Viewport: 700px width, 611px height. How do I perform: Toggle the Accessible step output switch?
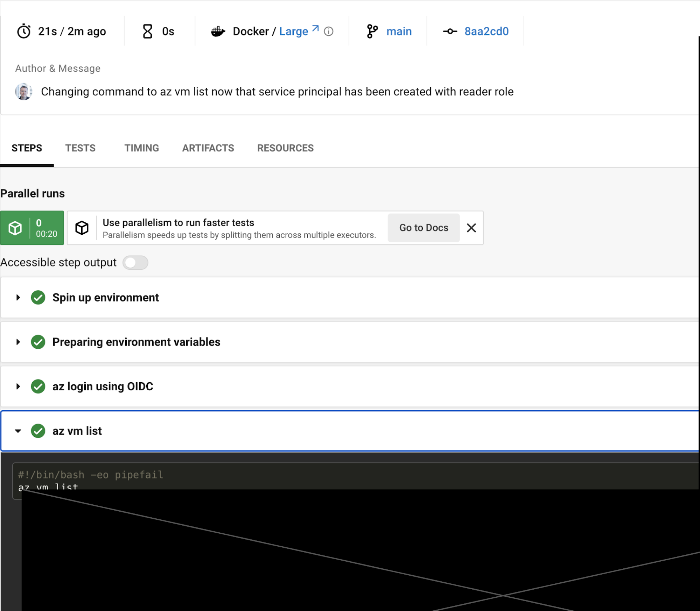click(x=135, y=263)
